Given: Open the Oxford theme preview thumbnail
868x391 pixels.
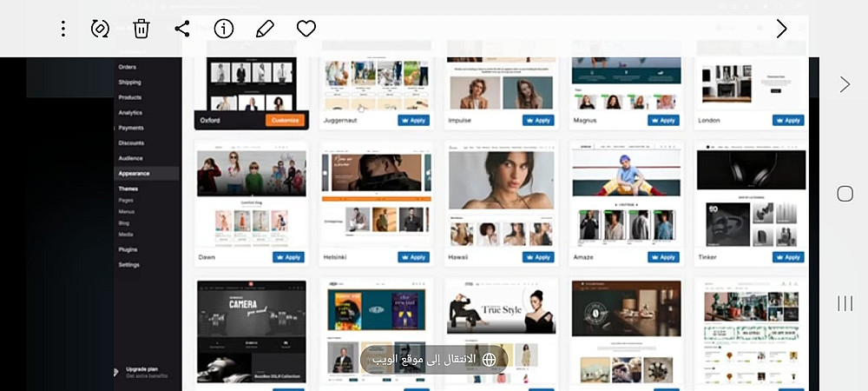Looking at the screenshot, I should tap(252, 83).
